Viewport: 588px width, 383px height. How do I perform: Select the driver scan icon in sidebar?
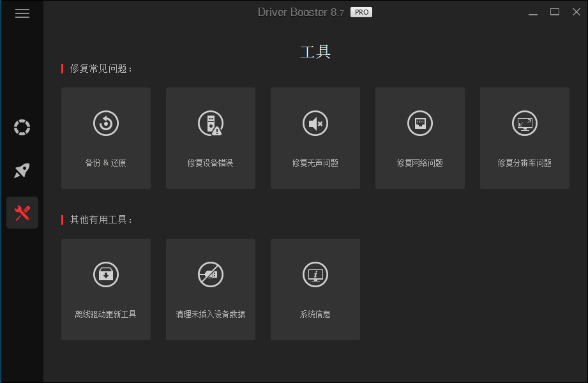tap(22, 128)
